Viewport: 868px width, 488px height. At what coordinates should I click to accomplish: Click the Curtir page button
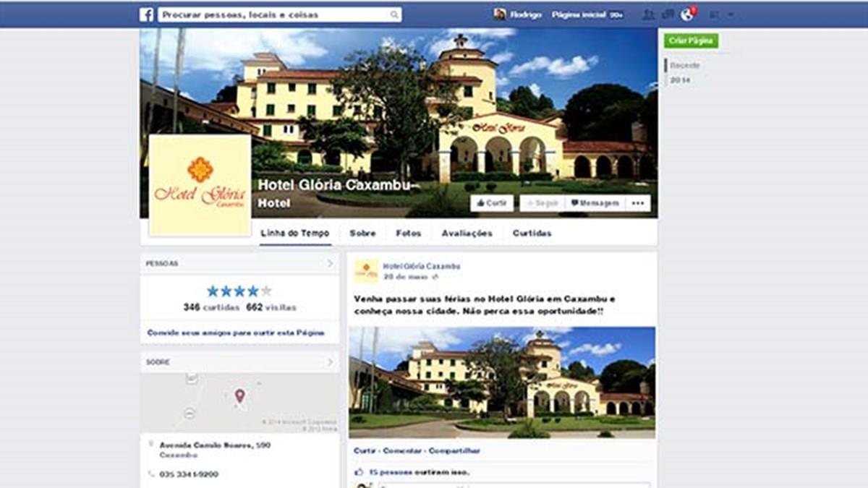point(492,203)
